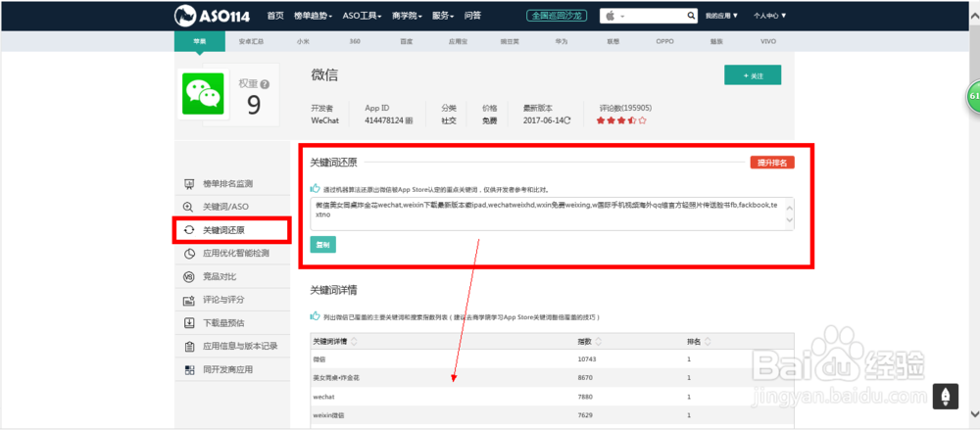The width and height of the screenshot is (980, 430).
Task: Switch to the 魅族 tab
Action: pyautogui.click(x=716, y=41)
